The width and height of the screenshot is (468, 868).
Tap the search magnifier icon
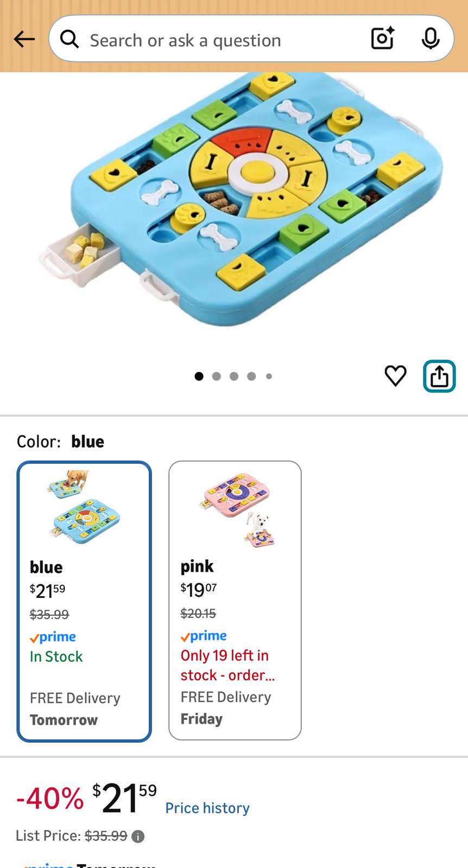coord(69,39)
